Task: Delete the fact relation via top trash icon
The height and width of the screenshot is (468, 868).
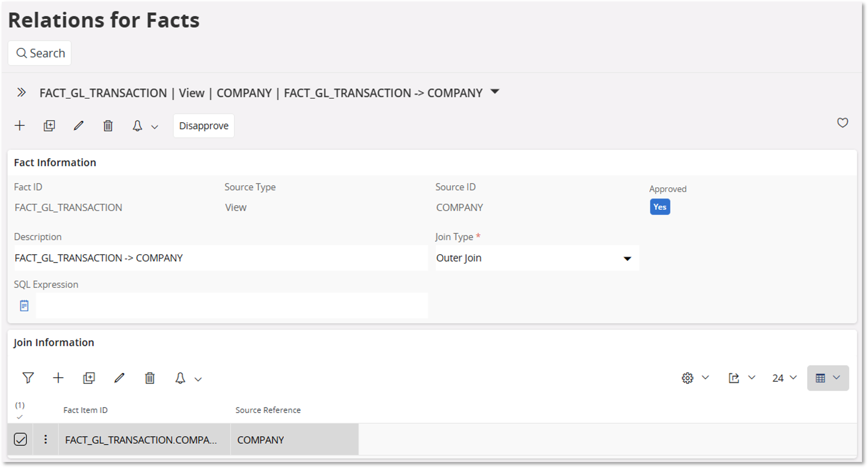Action: [108, 126]
